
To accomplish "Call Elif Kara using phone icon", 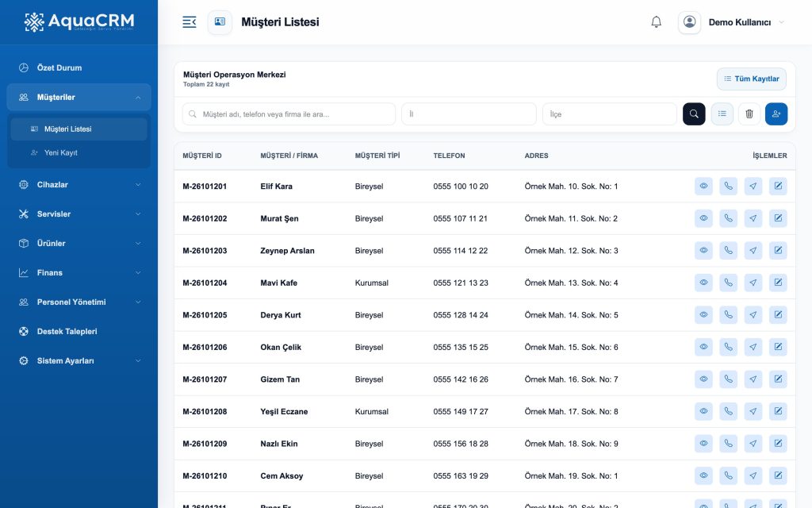I will coord(728,186).
